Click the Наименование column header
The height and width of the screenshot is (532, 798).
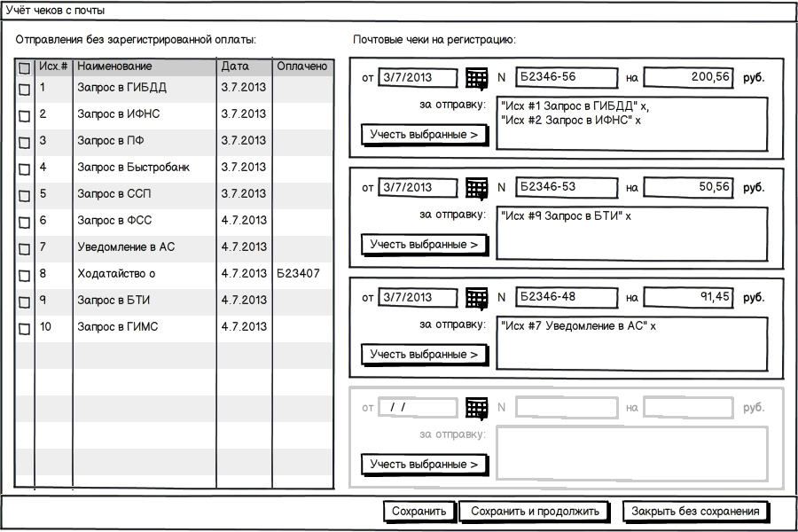pyautogui.click(x=114, y=66)
